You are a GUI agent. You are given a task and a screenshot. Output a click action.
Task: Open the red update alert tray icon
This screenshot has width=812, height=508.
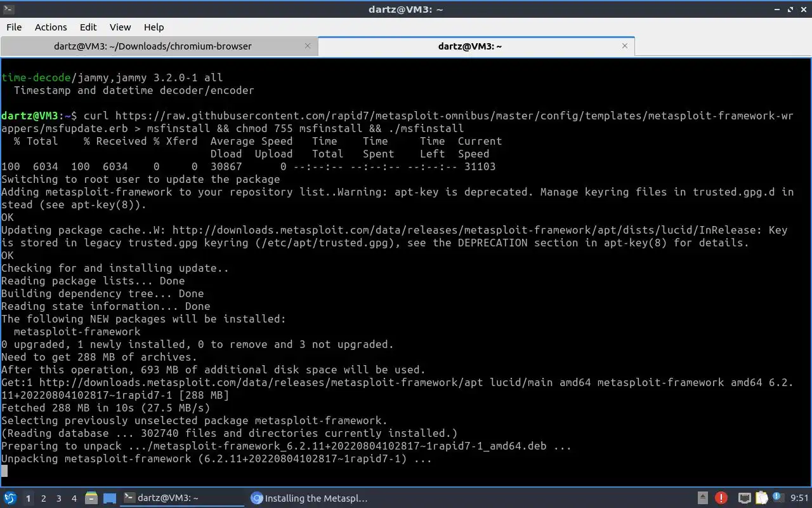pyautogui.click(x=721, y=498)
